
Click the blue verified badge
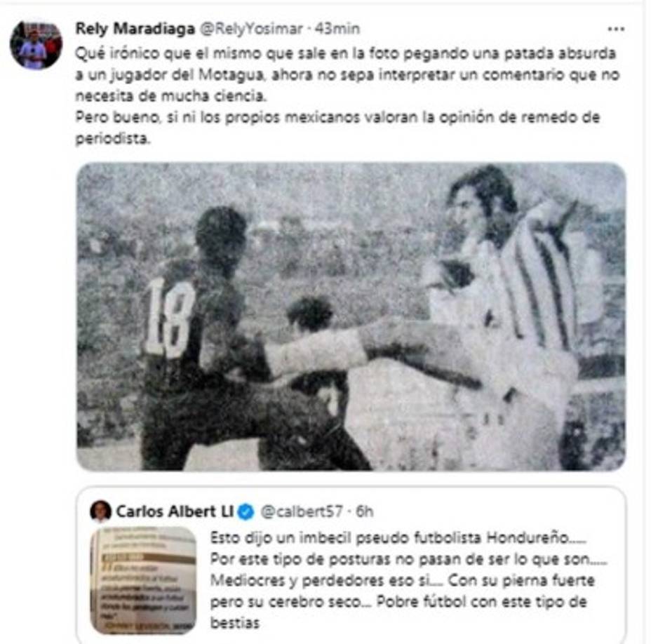point(245,511)
